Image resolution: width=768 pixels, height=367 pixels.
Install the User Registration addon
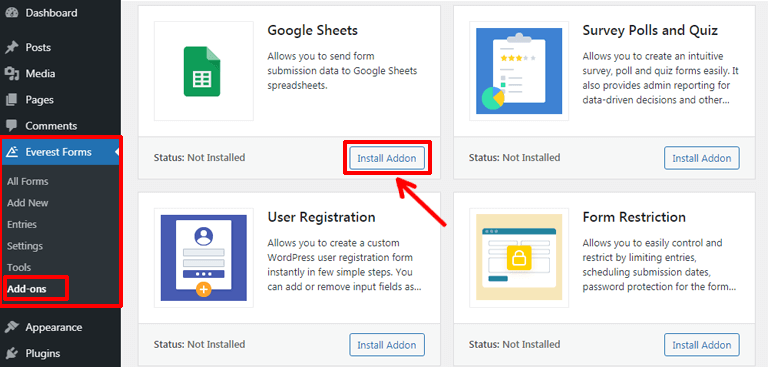pyautogui.click(x=387, y=345)
